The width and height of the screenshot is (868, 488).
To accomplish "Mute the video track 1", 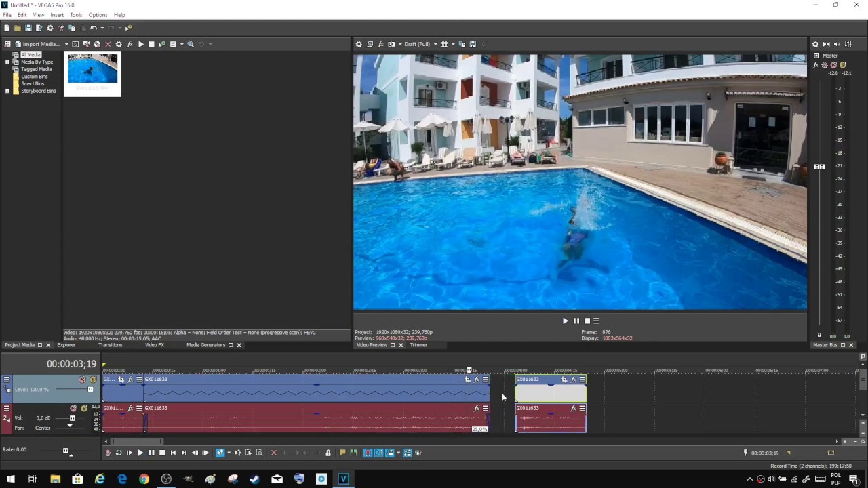I will pyautogui.click(x=82, y=380).
